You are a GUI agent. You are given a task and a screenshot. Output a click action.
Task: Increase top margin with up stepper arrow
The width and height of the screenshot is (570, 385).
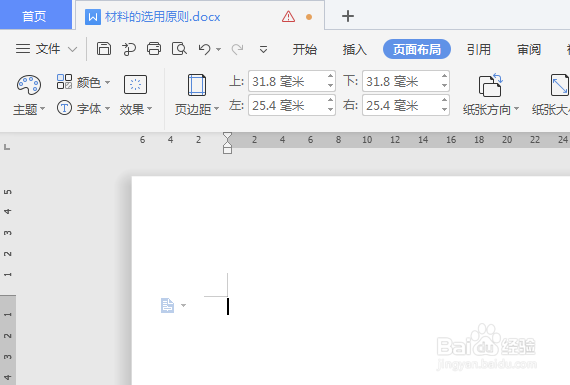330,76
